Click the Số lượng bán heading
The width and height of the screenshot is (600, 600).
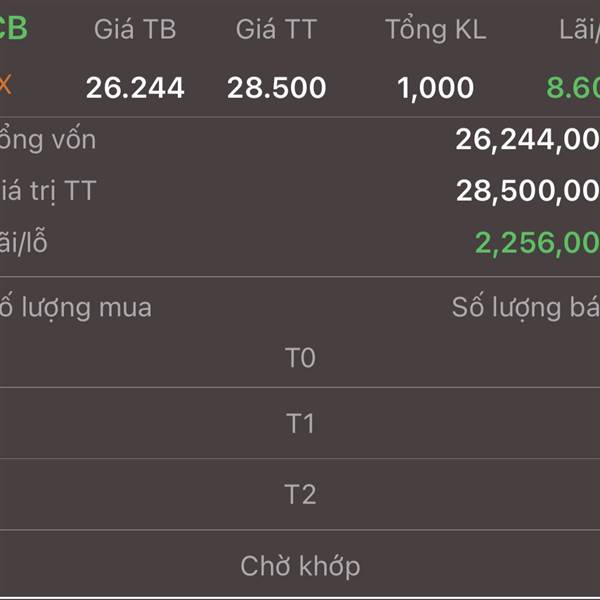526,308
